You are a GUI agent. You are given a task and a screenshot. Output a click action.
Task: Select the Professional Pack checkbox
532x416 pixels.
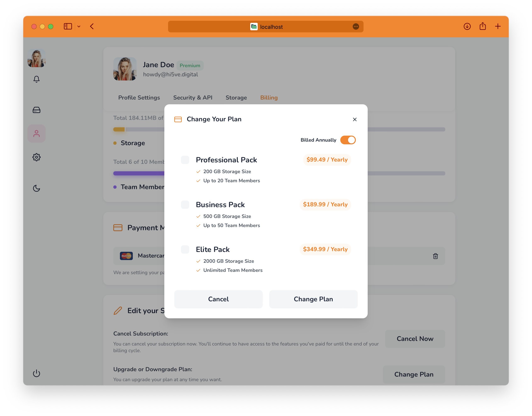point(185,160)
